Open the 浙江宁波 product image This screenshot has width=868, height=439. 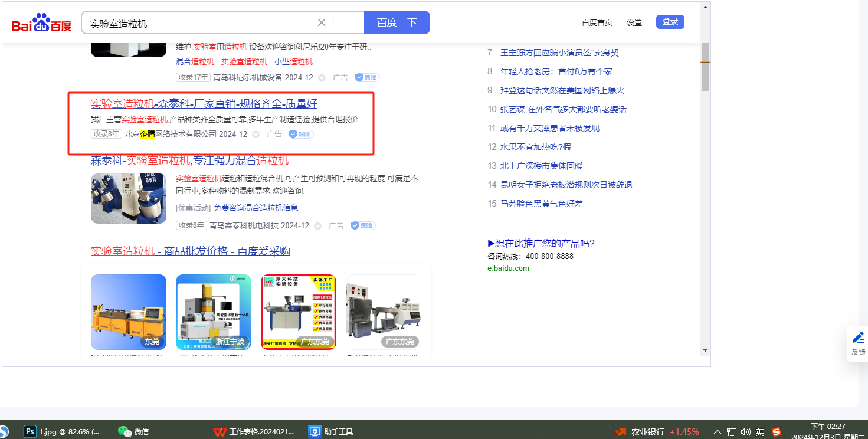coord(214,312)
